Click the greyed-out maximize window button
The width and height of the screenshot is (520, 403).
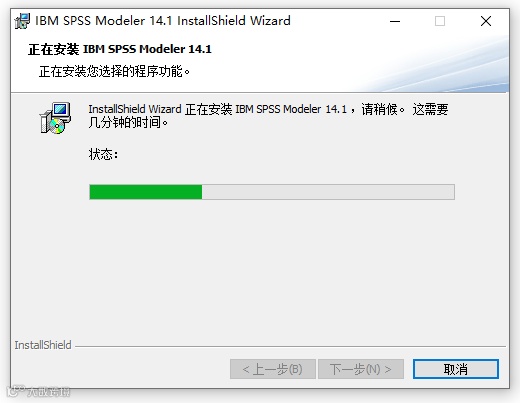click(440, 21)
